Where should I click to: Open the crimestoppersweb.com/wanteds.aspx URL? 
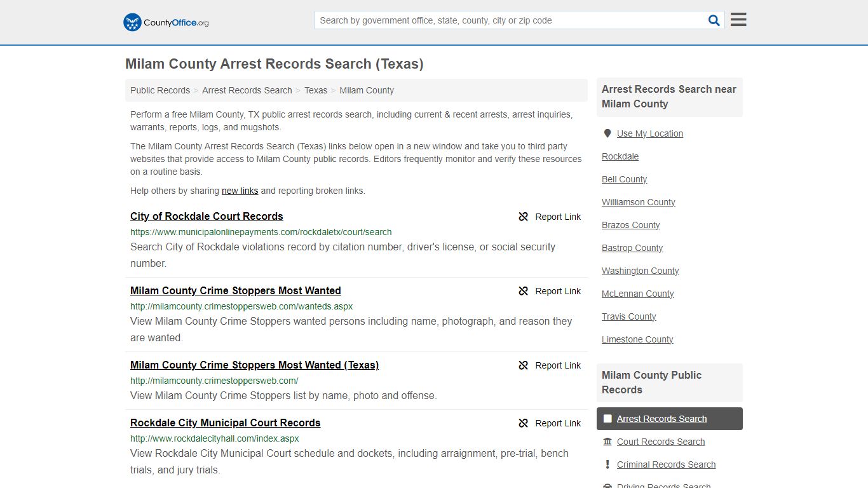pos(241,306)
